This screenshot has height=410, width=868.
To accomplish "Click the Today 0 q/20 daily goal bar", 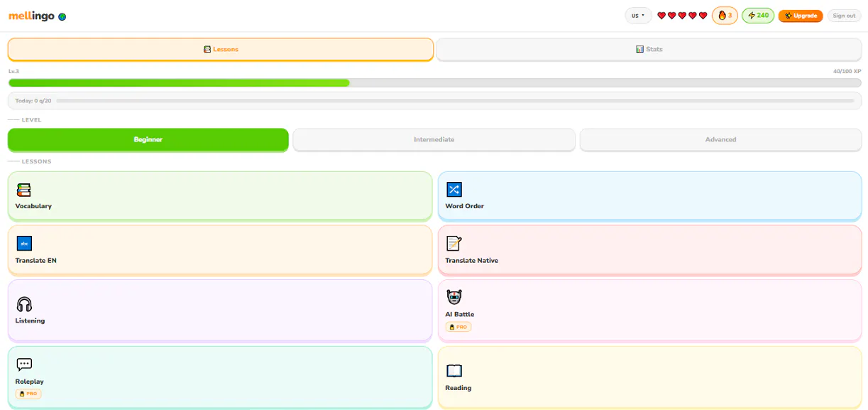I will [x=434, y=101].
